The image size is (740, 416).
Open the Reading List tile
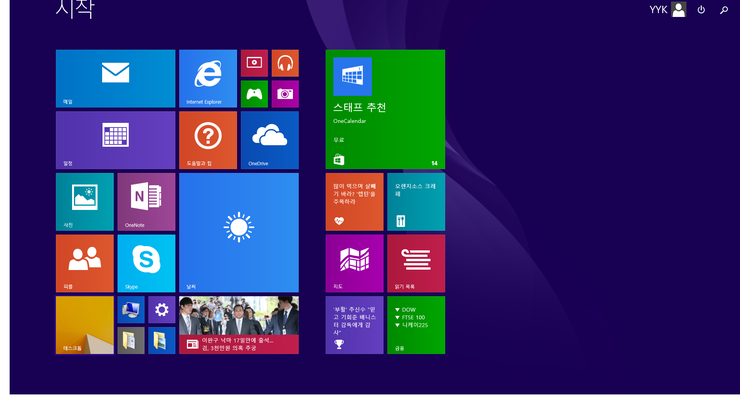click(416, 263)
